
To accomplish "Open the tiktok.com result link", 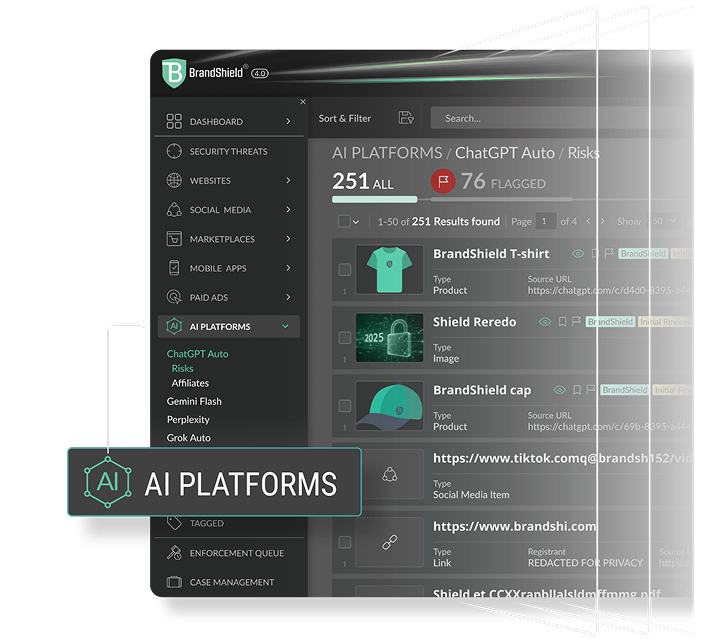I will pyautogui.click(x=562, y=458).
